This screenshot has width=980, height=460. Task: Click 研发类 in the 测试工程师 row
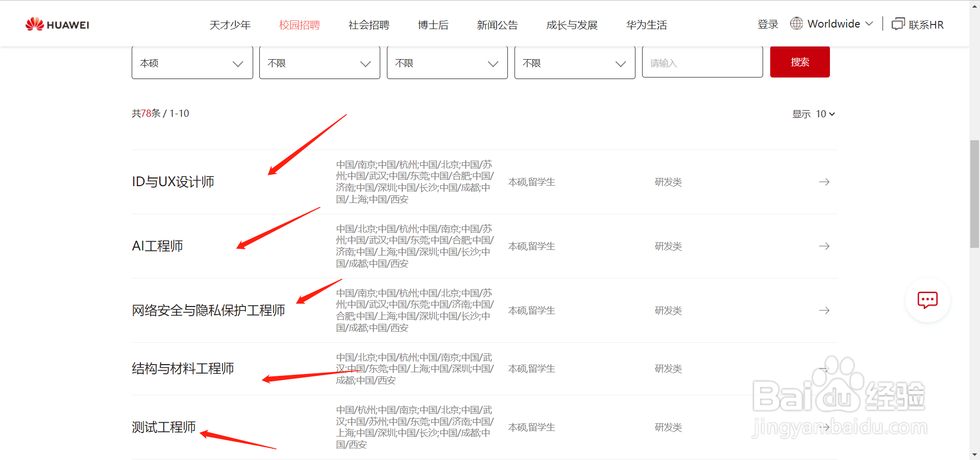668,427
